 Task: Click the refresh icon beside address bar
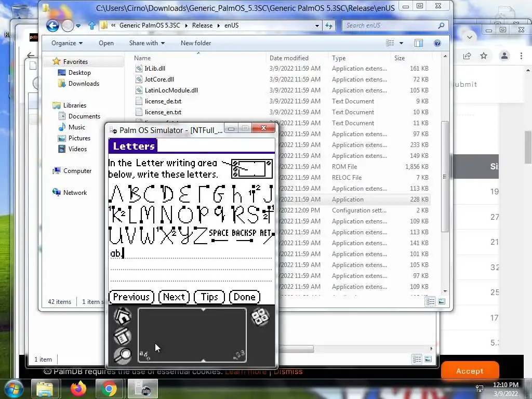coord(328,25)
